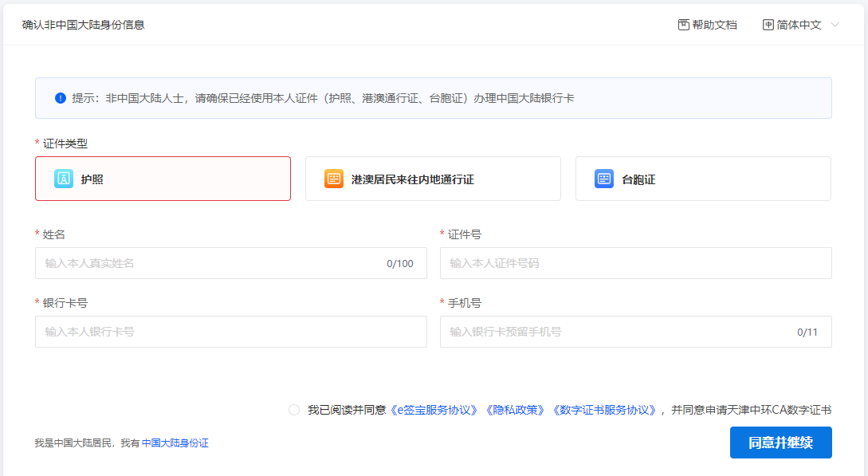868x476 pixels.
Task: Expand the 简体中文 language dropdown arrow
Action: pos(835,25)
